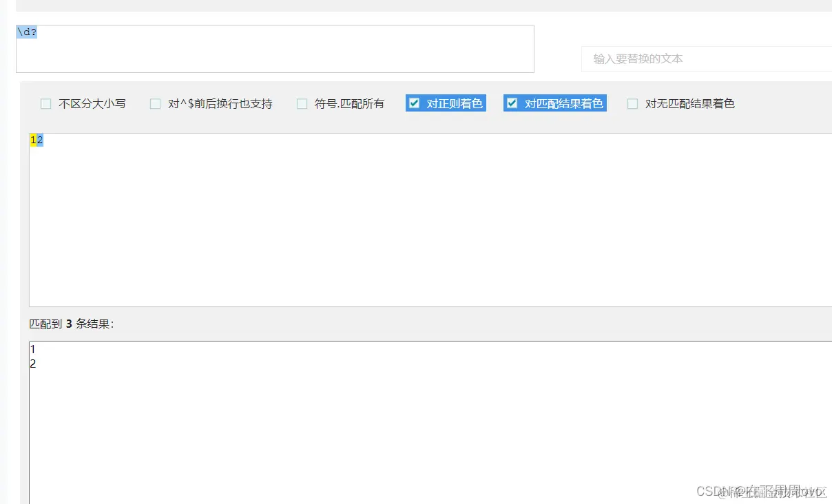The height and width of the screenshot is (504, 832).
Task: Click the empty checkbox square beside 不区分大小写
Action: coord(46,103)
